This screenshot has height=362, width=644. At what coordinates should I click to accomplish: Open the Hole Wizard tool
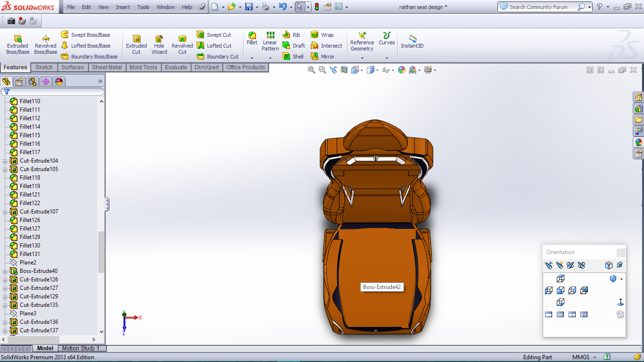[159, 45]
